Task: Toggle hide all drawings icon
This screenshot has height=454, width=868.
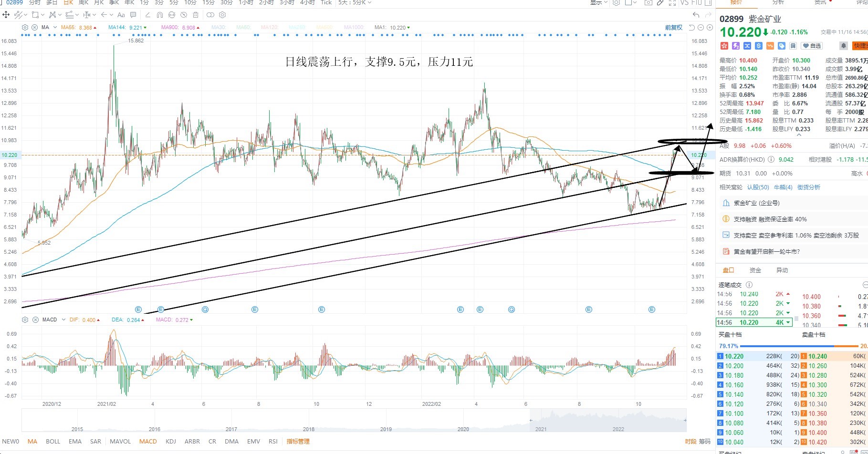Action: [x=184, y=15]
